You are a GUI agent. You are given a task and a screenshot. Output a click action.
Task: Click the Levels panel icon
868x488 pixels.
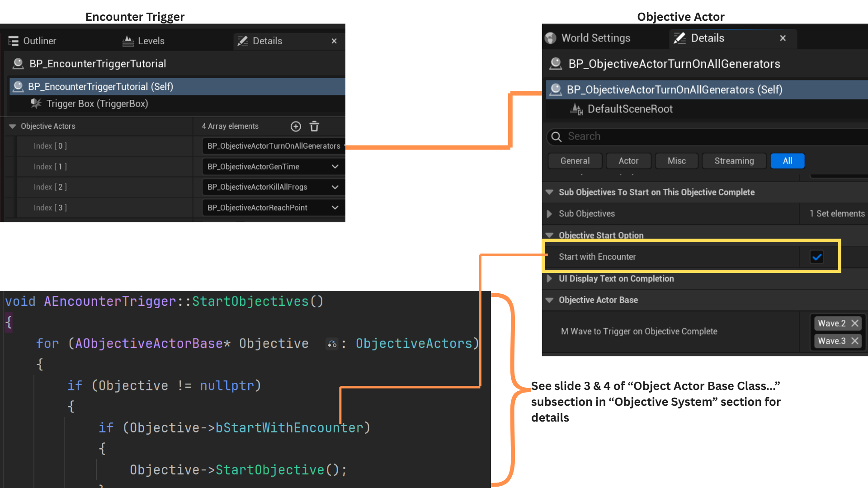point(128,41)
